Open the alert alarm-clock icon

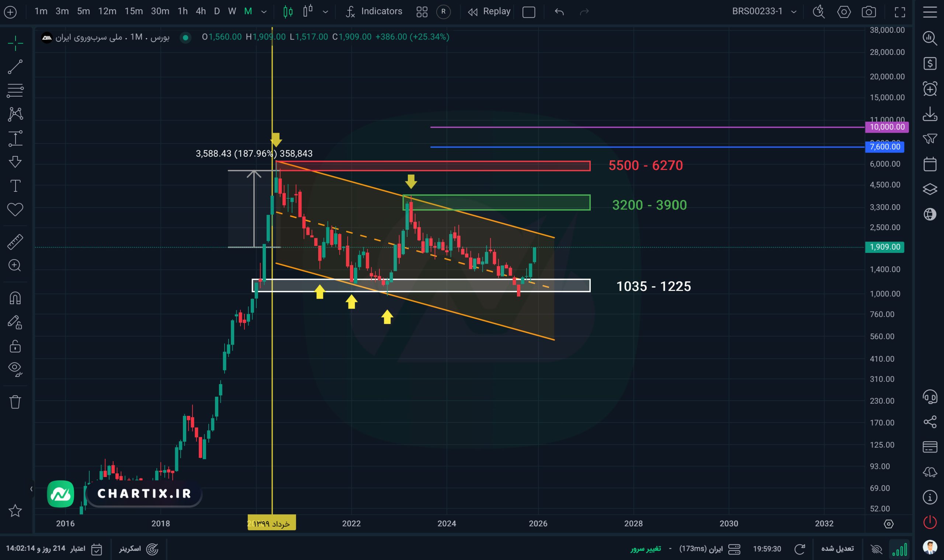(930, 89)
